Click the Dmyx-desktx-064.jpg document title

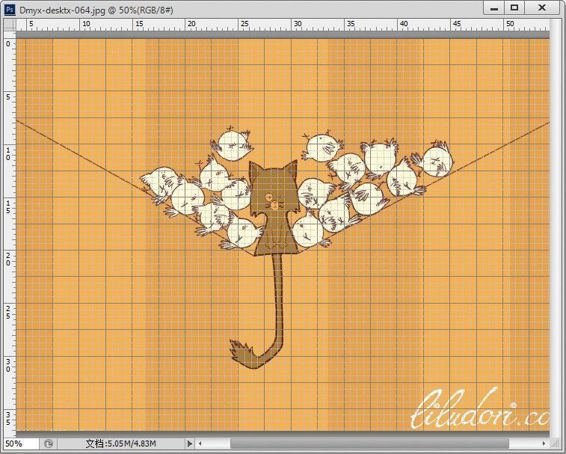pos(62,10)
